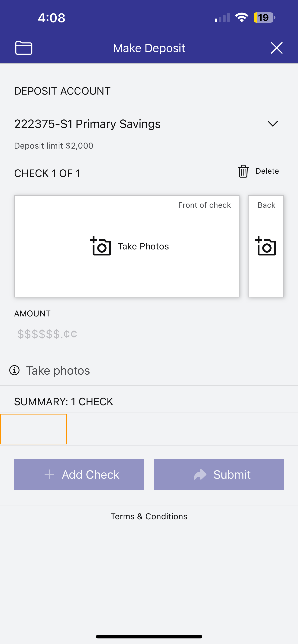This screenshot has width=298, height=644.
Task: Click the Submit button
Action: coord(219,474)
